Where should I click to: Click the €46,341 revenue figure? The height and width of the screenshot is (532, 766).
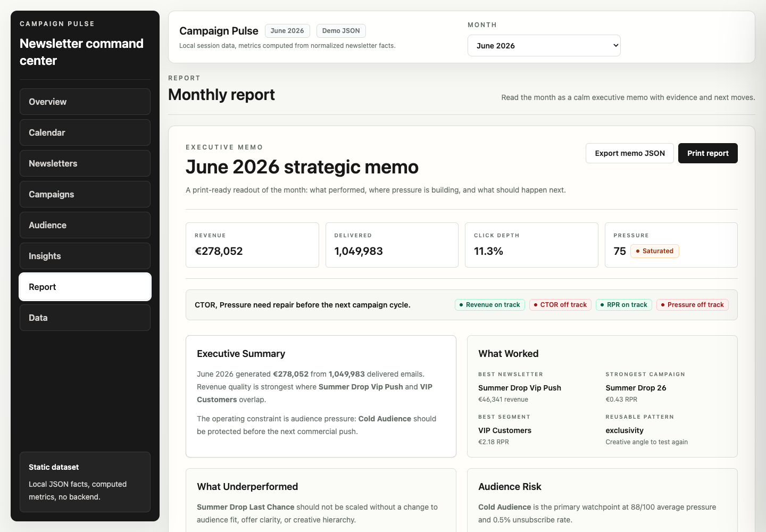(x=503, y=400)
